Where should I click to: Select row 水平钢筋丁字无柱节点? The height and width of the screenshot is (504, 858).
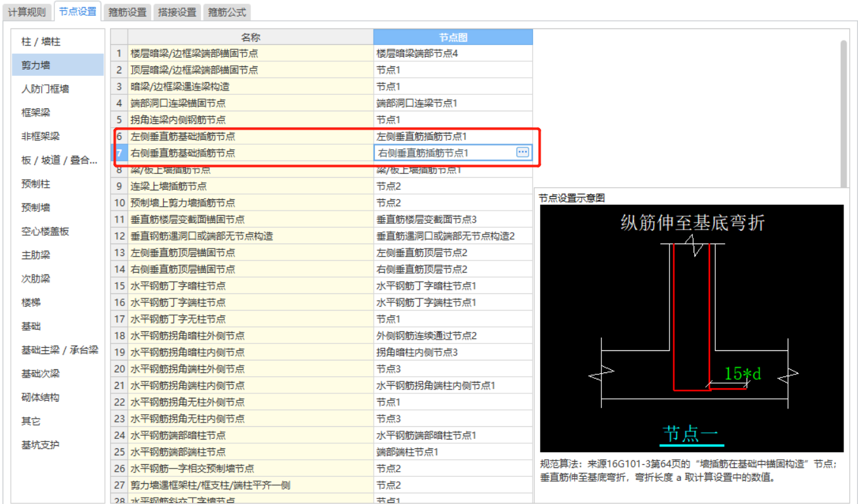click(x=250, y=319)
